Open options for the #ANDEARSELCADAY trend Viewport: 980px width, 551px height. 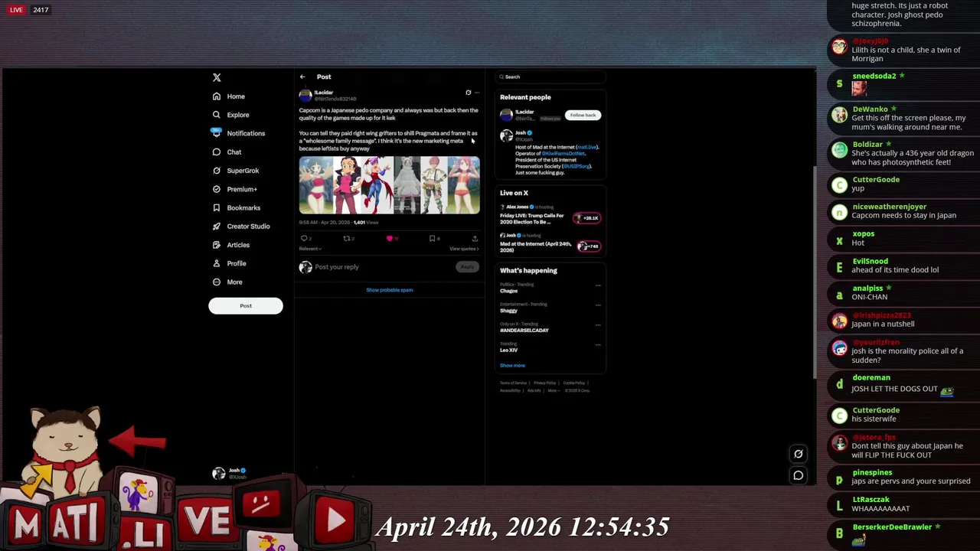pyautogui.click(x=598, y=325)
